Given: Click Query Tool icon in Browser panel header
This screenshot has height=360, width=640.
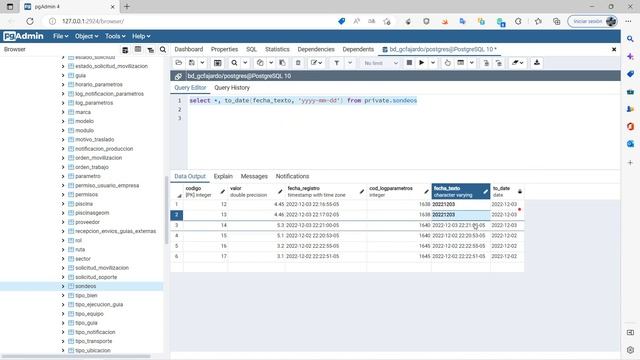Looking at the screenshot, I should [x=125, y=50].
